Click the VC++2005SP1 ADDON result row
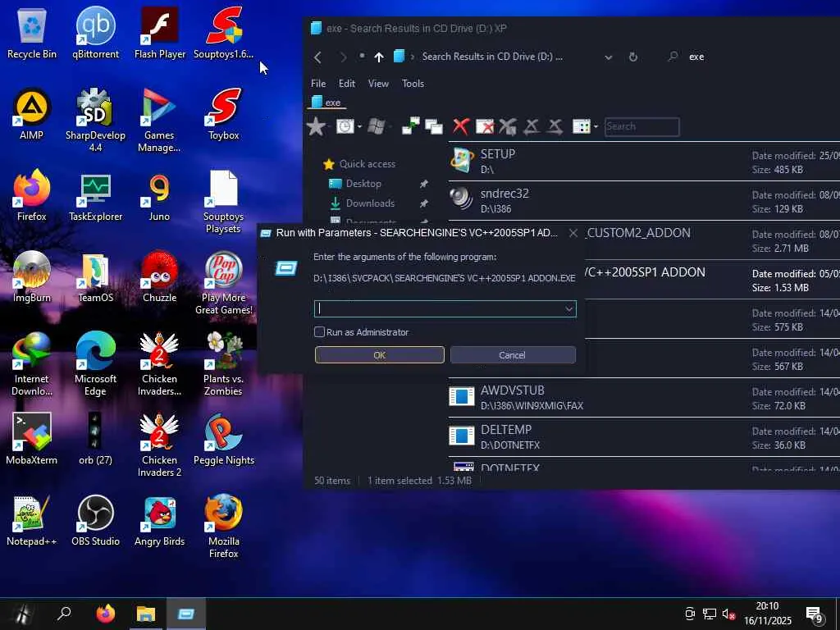This screenshot has height=630, width=840. click(713, 280)
